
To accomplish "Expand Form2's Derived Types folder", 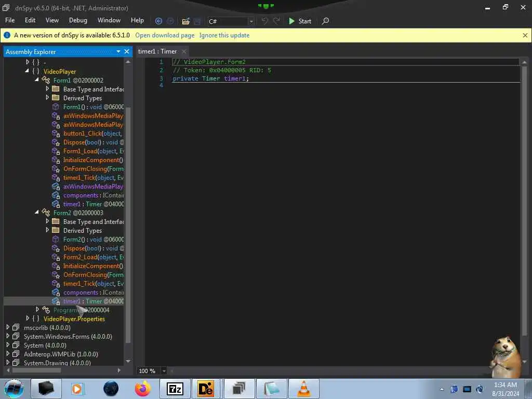I will [x=47, y=230].
